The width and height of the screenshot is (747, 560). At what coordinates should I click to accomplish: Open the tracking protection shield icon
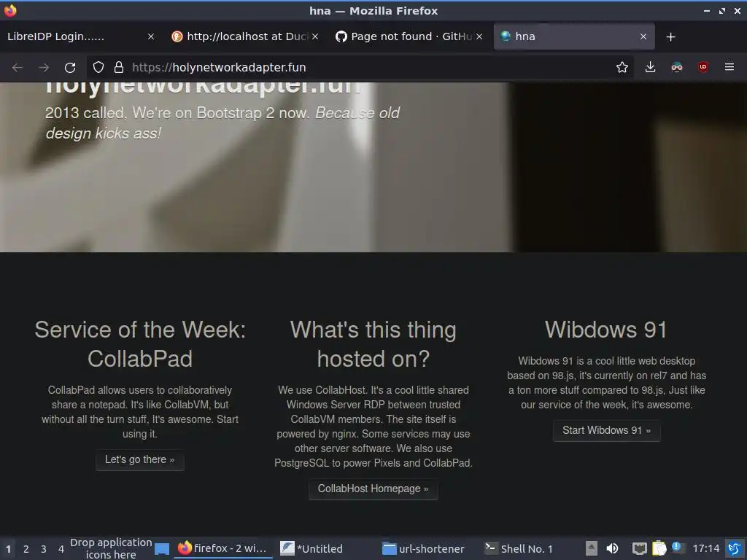[x=98, y=68]
